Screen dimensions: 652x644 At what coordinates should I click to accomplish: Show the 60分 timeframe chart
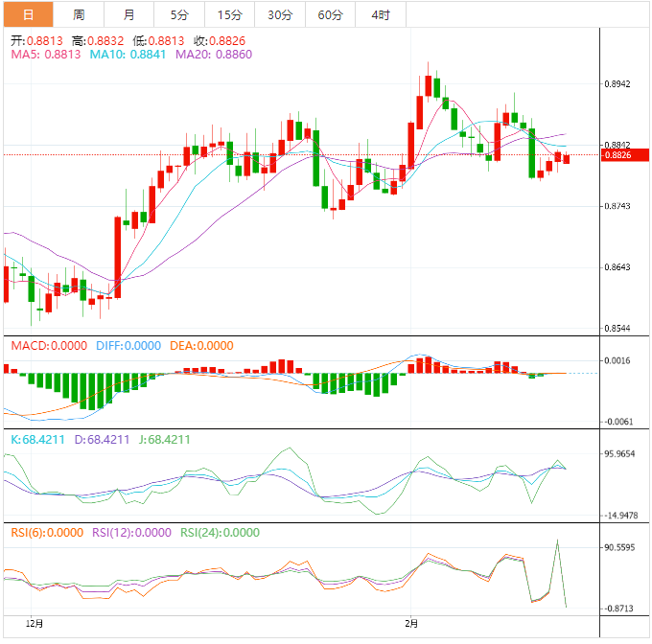point(330,14)
